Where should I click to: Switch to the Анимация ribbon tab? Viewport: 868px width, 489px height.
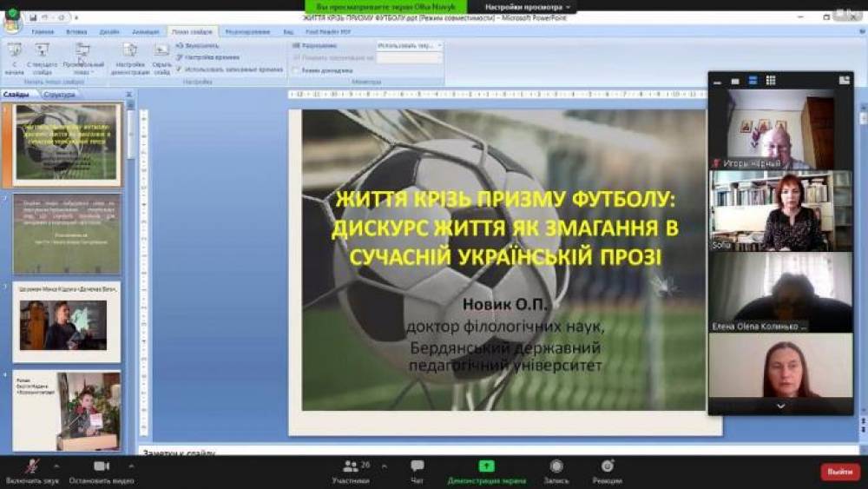146,31
